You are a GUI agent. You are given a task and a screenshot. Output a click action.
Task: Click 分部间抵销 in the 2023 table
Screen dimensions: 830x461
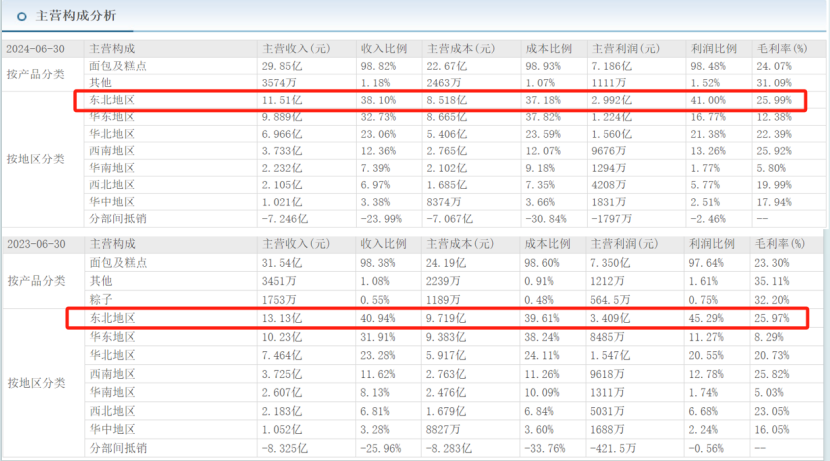[x=118, y=448]
